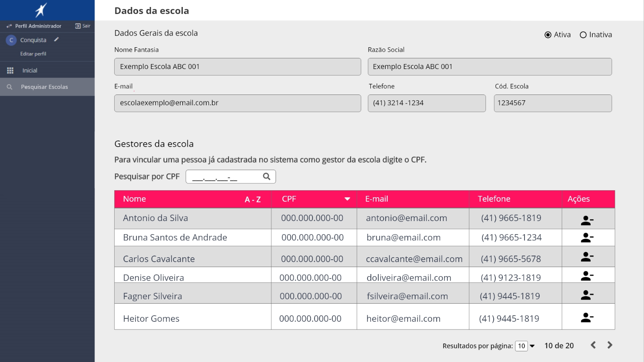The width and height of the screenshot is (644, 362).
Task: Click the star logo in the sidebar header
Action: pyautogui.click(x=41, y=10)
